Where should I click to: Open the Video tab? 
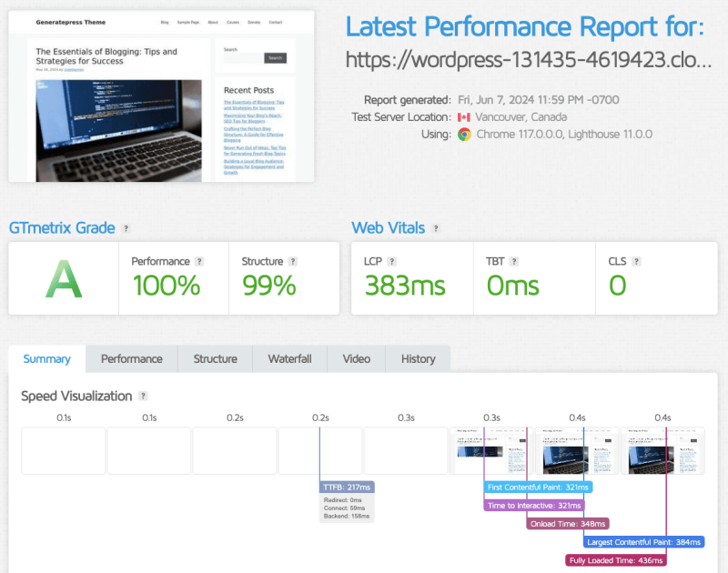click(357, 359)
